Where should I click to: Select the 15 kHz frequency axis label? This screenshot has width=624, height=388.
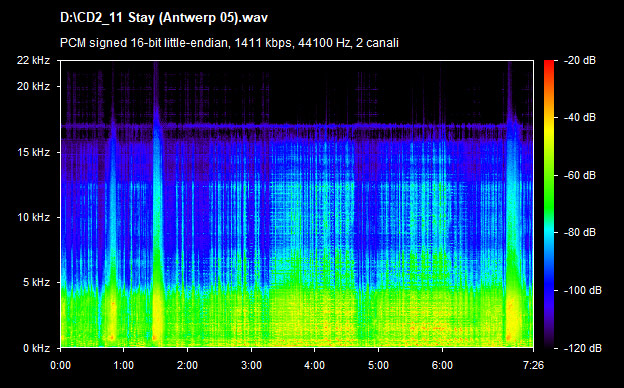point(33,152)
